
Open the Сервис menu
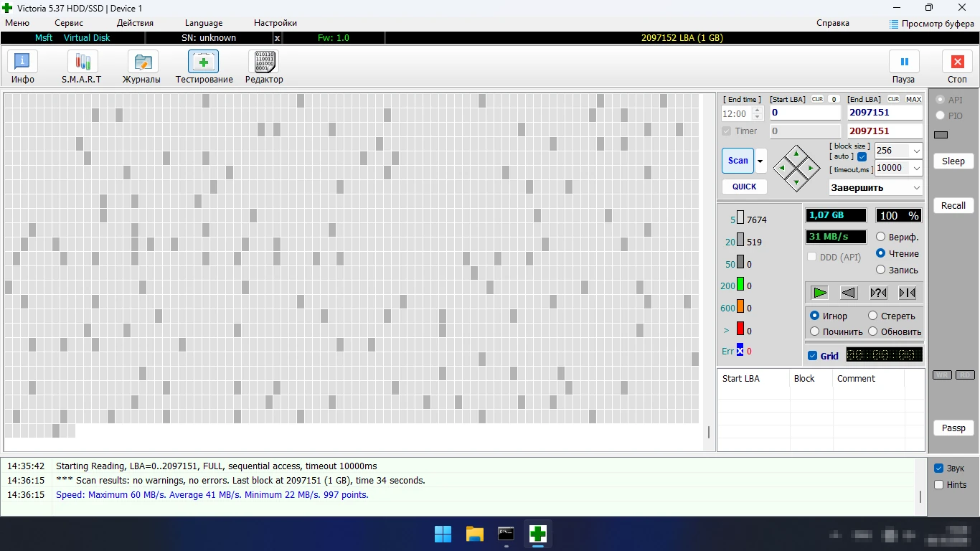69,23
